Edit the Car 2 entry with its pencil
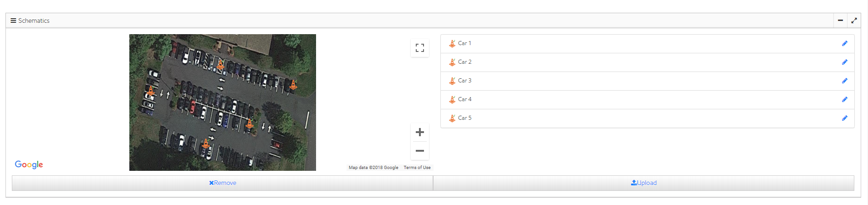868x205 pixels. click(844, 62)
